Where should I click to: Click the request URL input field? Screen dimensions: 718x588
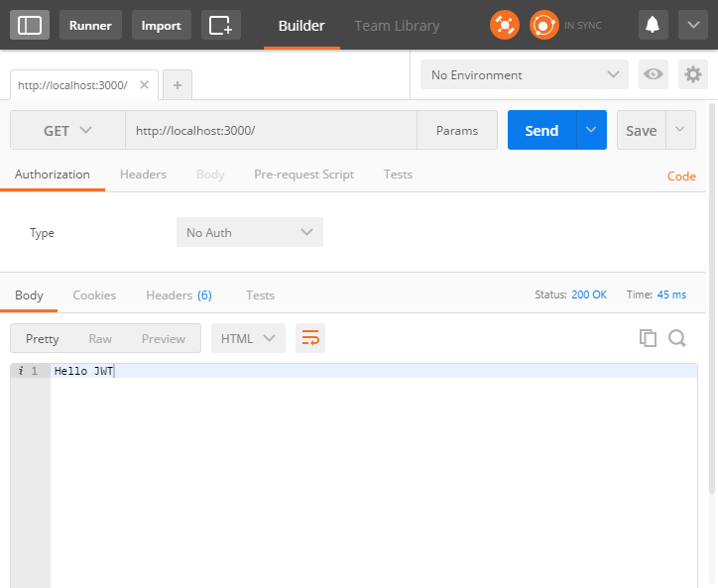click(x=270, y=131)
